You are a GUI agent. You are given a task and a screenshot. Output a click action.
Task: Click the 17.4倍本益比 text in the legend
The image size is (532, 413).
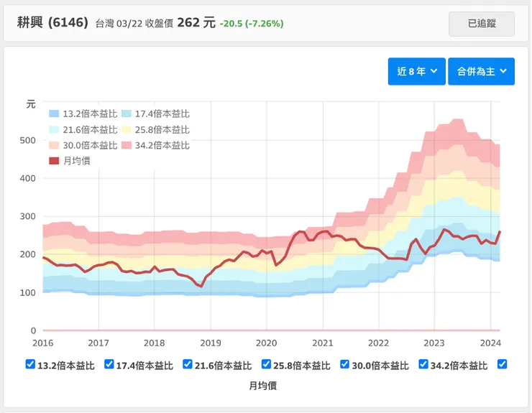(x=162, y=113)
